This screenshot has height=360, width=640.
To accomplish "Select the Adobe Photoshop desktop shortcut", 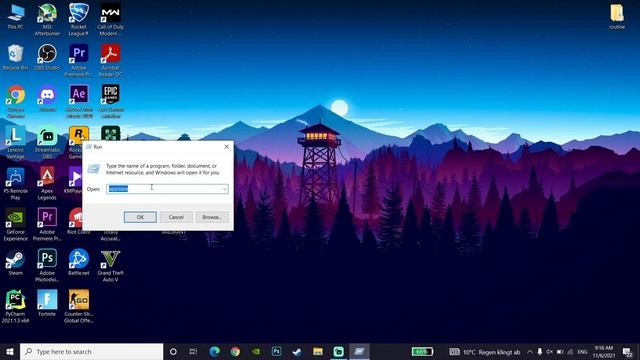I will (x=47, y=265).
